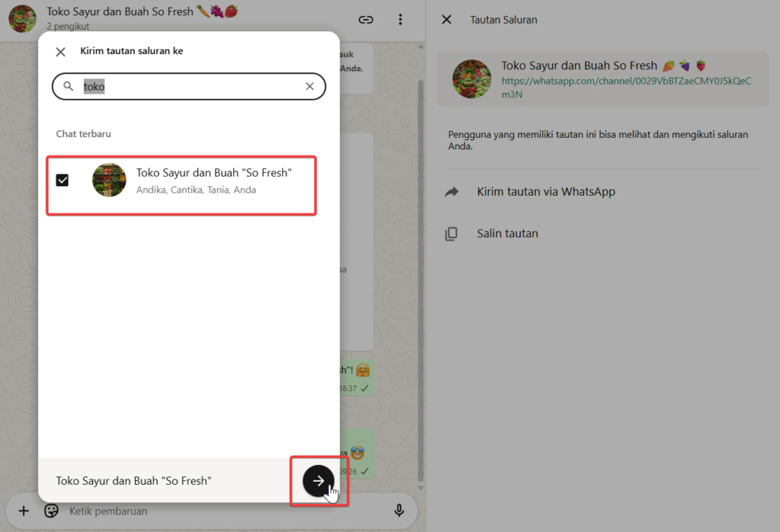The height and width of the screenshot is (532, 780).
Task: Click the search magnifier icon
Action: 69,87
